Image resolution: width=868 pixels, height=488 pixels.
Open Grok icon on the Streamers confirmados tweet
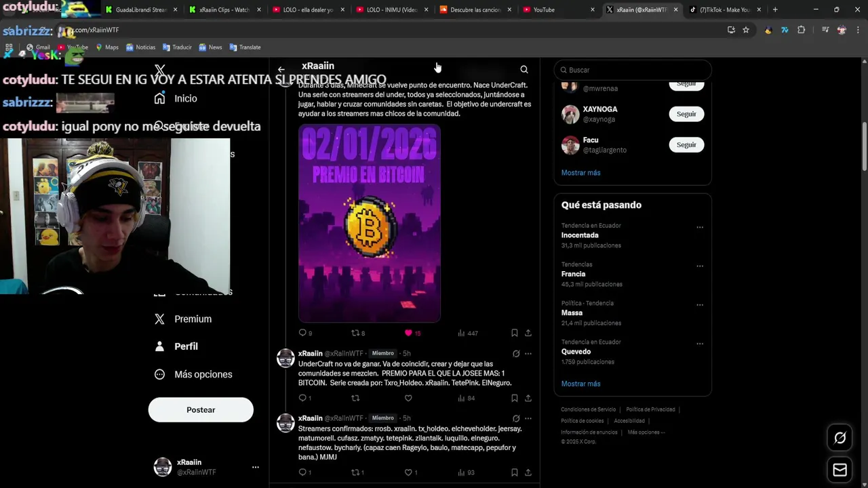pos(516,418)
